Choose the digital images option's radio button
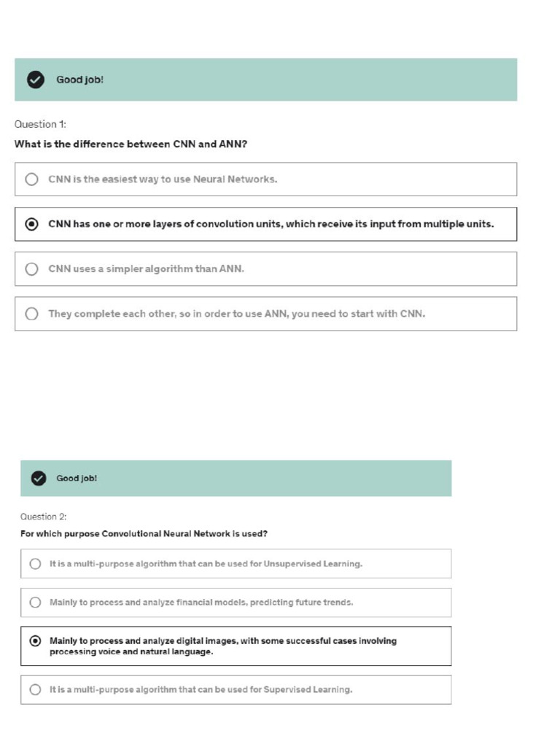 (35, 641)
